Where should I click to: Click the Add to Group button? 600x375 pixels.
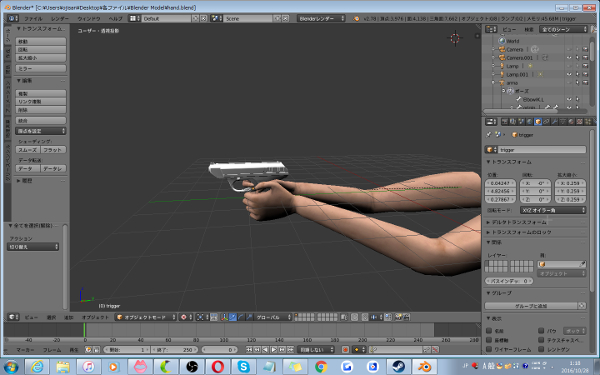tap(531, 306)
